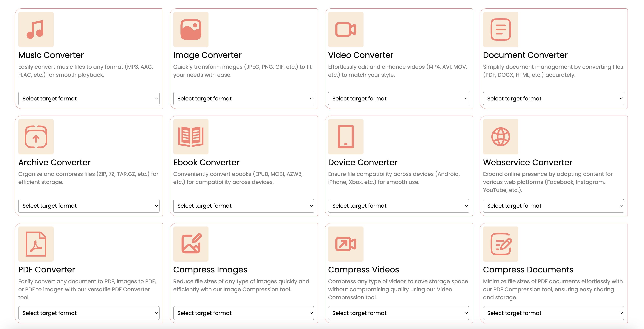Click the Ebook Converter open book icon
The width and height of the screenshot is (644, 329).
coord(191,137)
